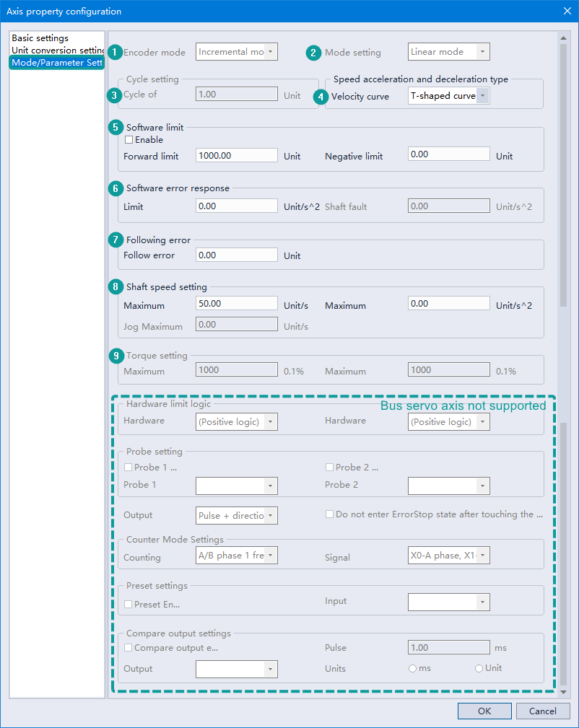Click the numbered badge 8 beside Shaft speed setting
Screen dimensions: 579x728
pos(116,286)
